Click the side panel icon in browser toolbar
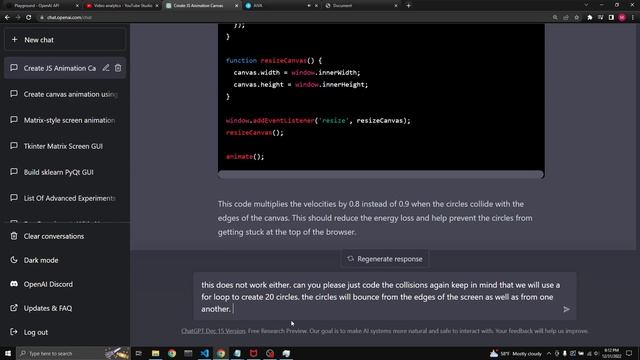Viewport: 640px width, 360px height. 611,18
